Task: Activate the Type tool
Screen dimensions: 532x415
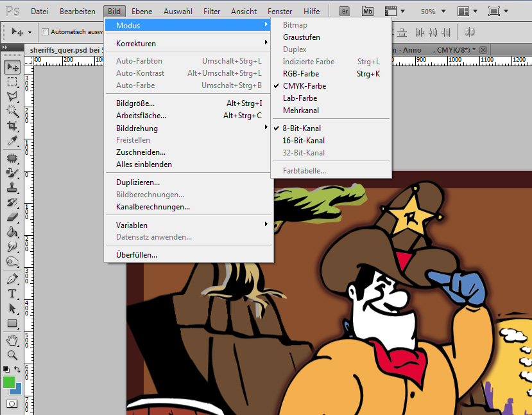Action: (12, 294)
